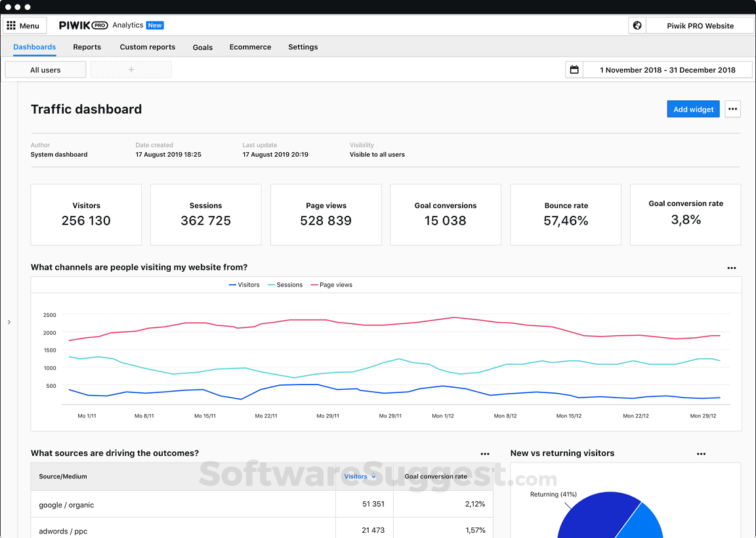Select the All users segment

45,69
